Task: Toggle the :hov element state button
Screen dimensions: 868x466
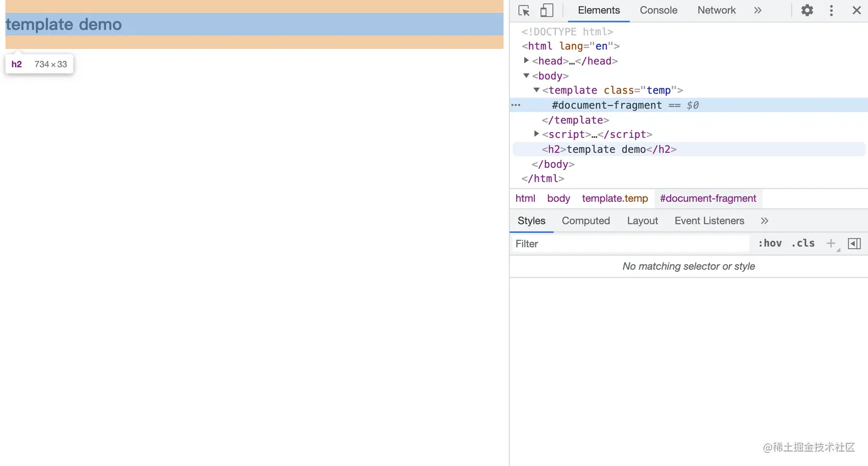Action: pos(770,244)
